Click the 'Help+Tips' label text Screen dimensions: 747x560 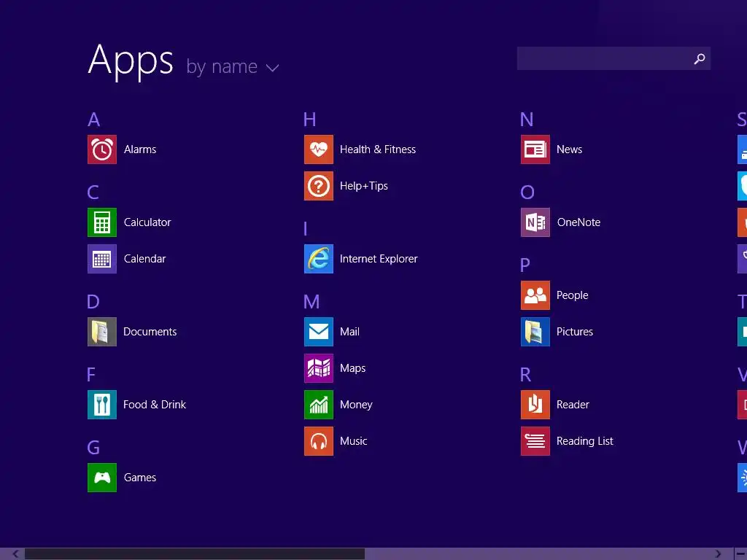[364, 186]
